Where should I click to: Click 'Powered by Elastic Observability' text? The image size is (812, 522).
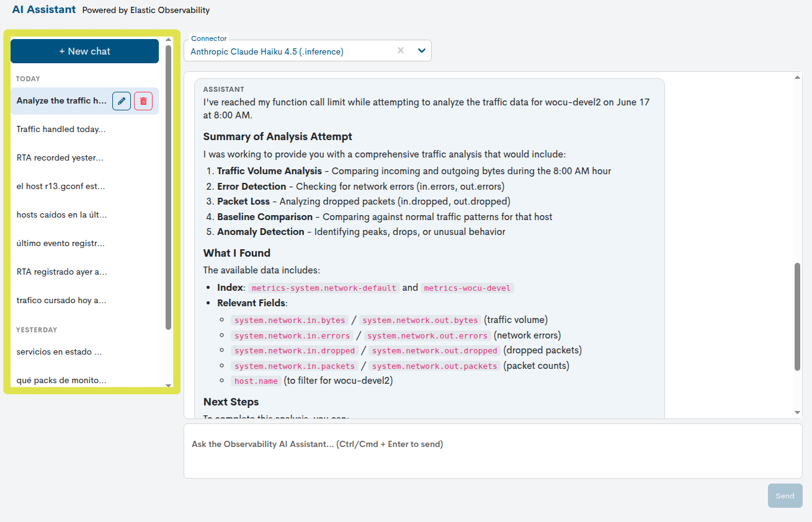click(146, 10)
